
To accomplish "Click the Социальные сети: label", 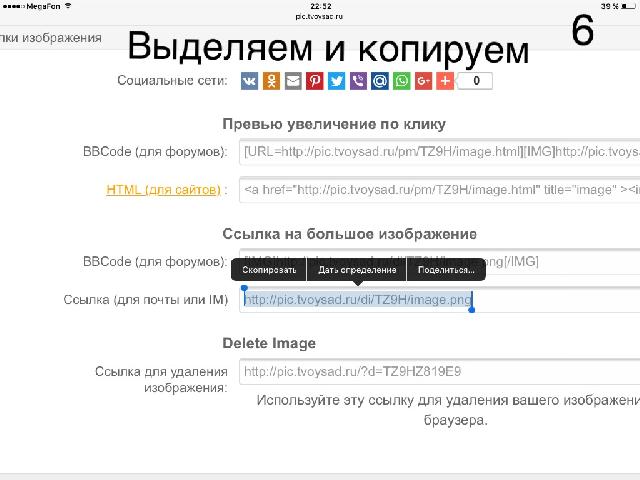I will pyautogui.click(x=172, y=80).
